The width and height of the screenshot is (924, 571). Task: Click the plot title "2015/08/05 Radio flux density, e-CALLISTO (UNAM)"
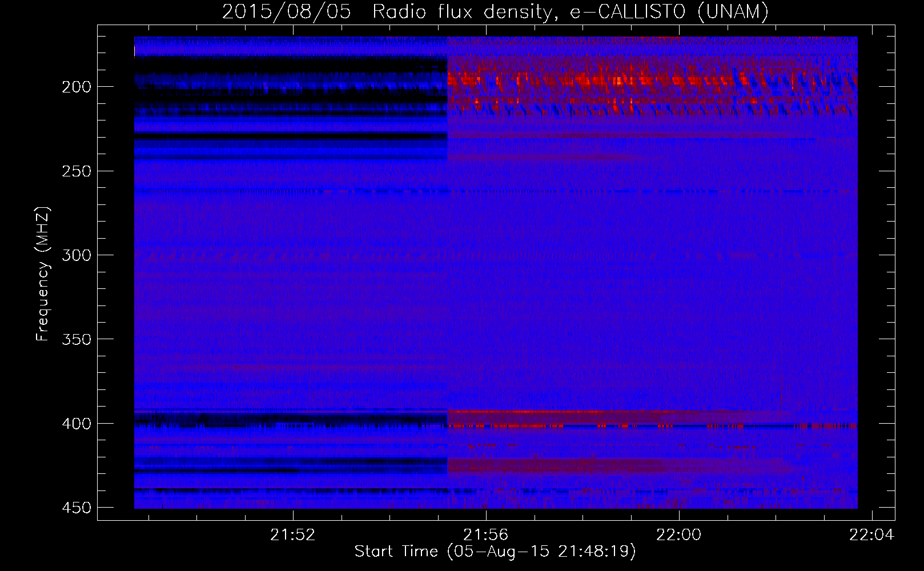pos(495,11)
